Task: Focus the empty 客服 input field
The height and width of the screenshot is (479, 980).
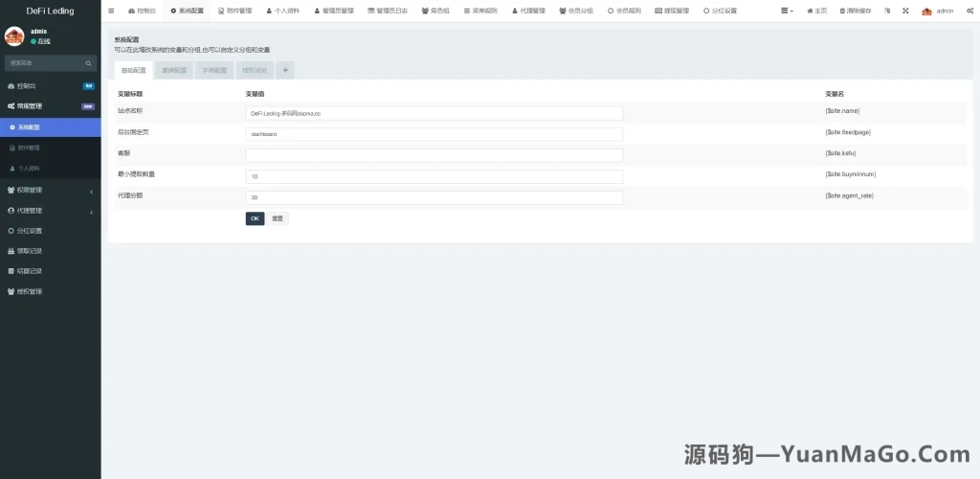Action: tap(434, 155)
